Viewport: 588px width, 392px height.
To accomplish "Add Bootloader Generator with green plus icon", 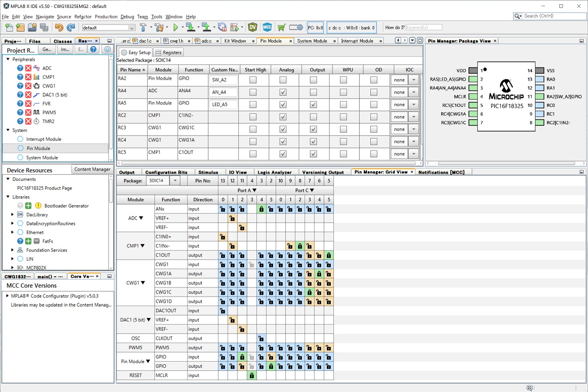I will [x=28, y=205].
